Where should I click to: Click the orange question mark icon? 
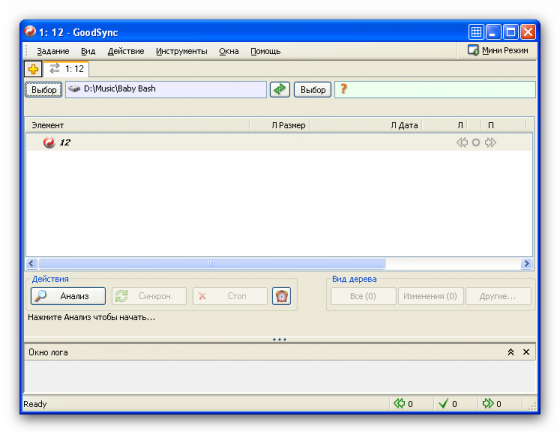[x=343, y=88]
